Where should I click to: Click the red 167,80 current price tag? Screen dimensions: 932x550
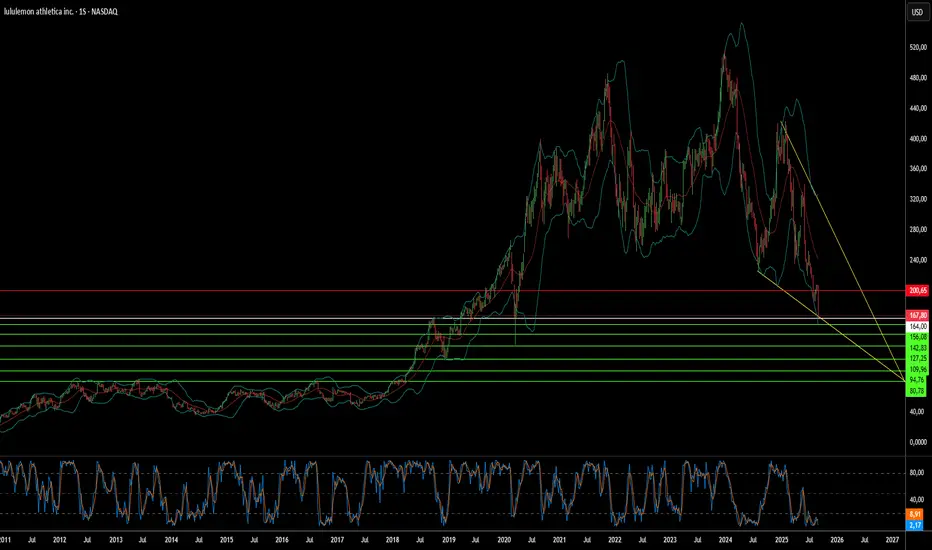click(917, 316)
